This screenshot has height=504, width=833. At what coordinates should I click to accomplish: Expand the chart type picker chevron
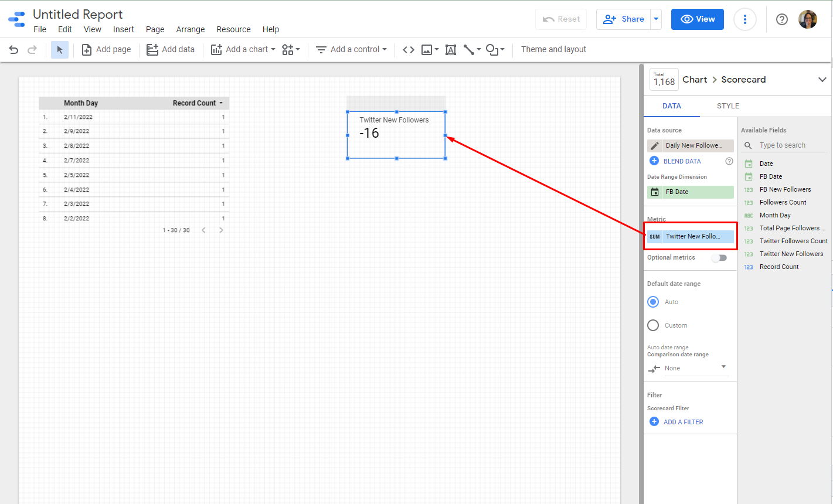pos(822,80)
